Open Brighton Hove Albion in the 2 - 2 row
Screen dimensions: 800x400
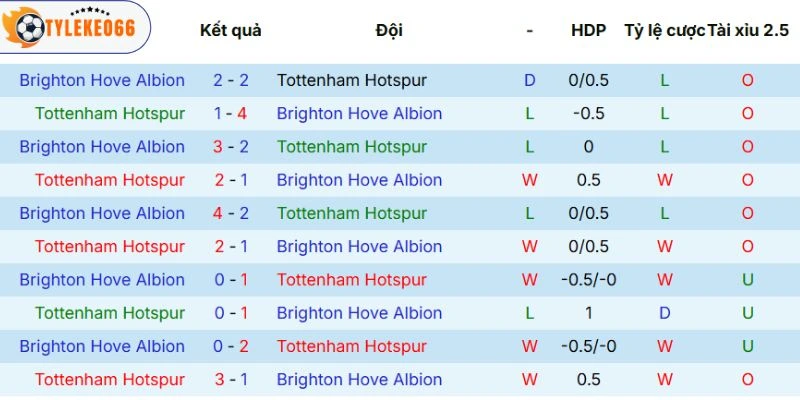[x=102, y=80]
